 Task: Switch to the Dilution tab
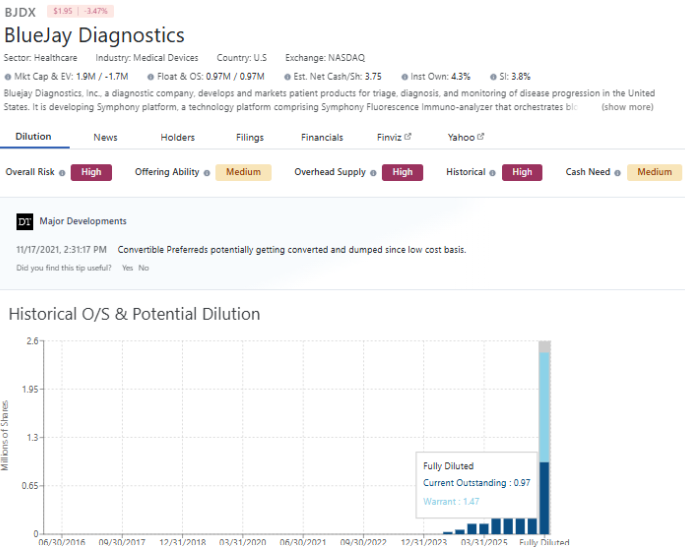33,137
